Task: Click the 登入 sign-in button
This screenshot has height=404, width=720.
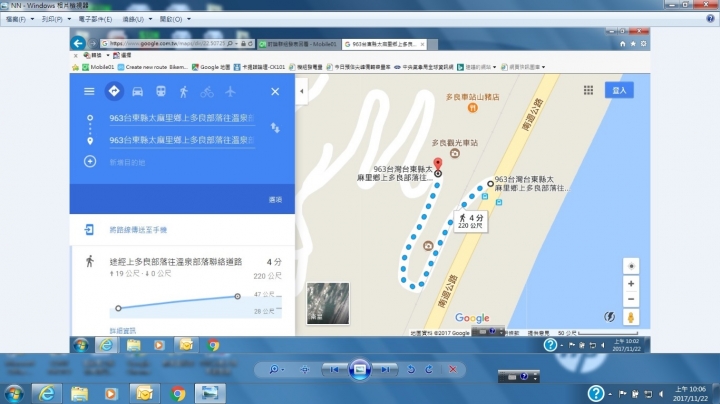Action: pos(619,90)
